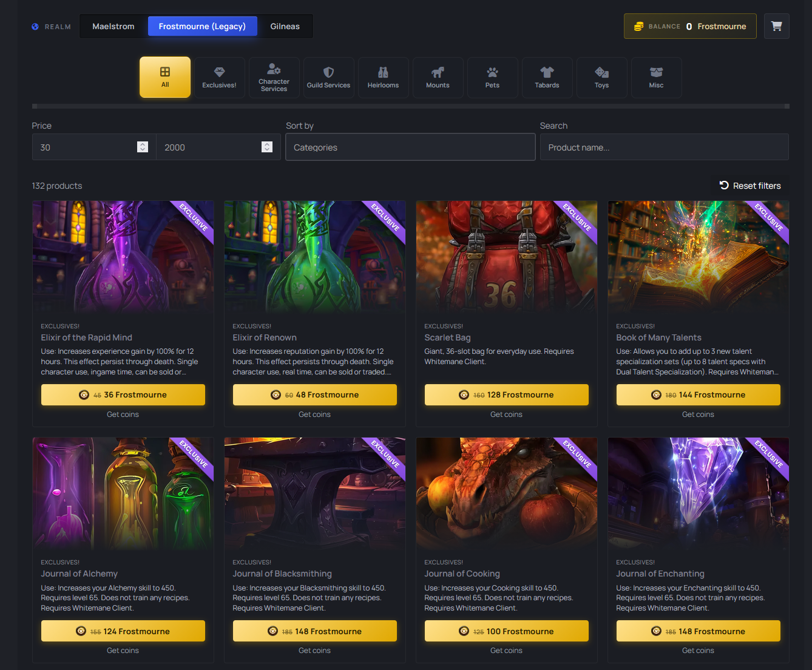The image size is (812, 670).
Task: Buy Book of Many Talents for 144 Frostmourne
Action: [x=699, y=395]
